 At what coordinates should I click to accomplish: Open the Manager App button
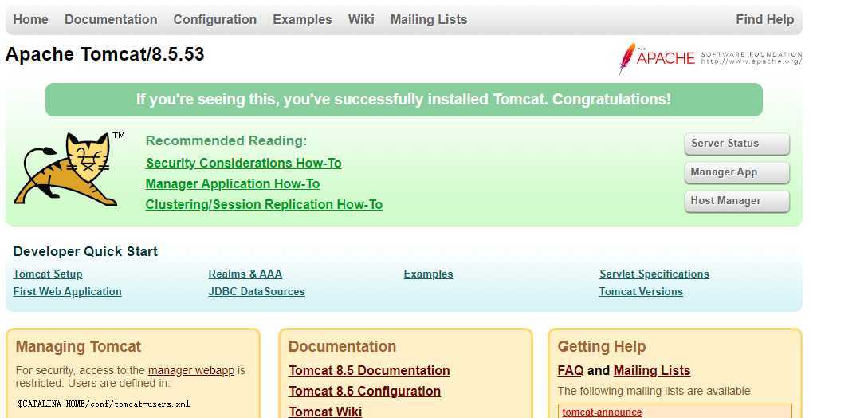[736, 172]
